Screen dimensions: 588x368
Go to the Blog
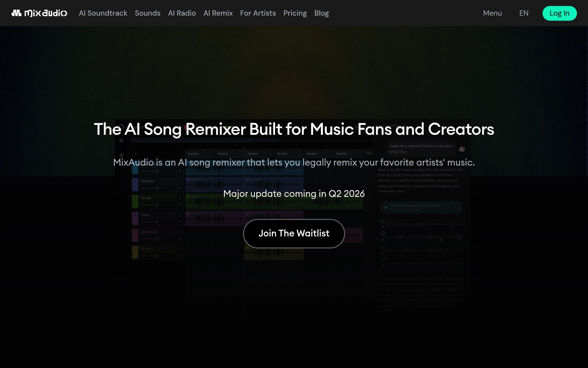[322, 13]
